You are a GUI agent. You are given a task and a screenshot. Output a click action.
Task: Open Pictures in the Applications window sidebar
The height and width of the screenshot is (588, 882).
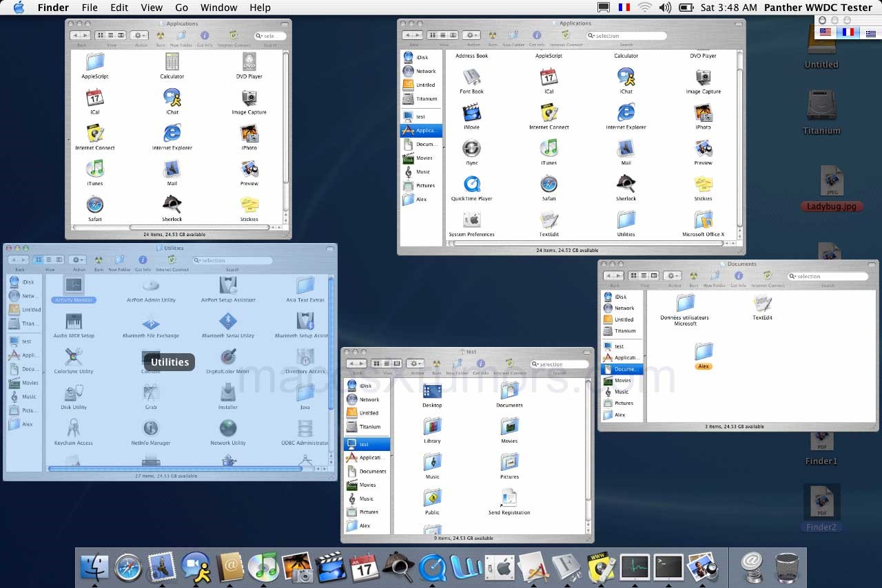tap(421, 185)
